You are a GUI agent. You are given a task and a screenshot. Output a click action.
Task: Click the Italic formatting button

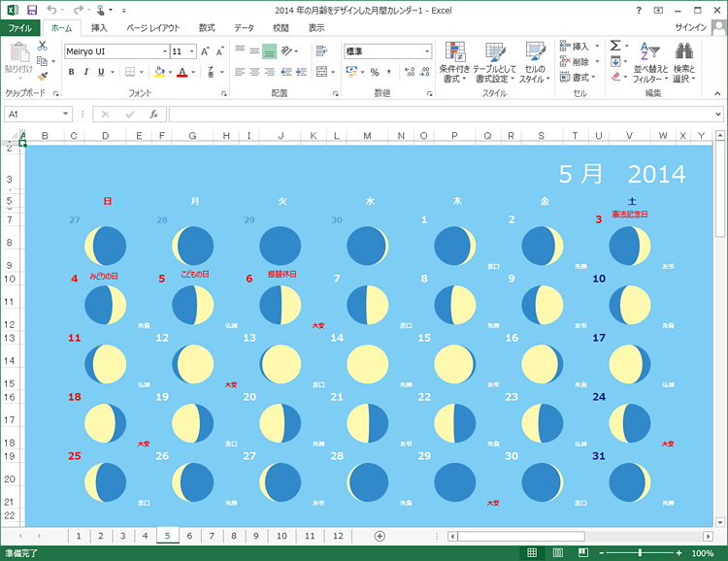pos(86,72)
